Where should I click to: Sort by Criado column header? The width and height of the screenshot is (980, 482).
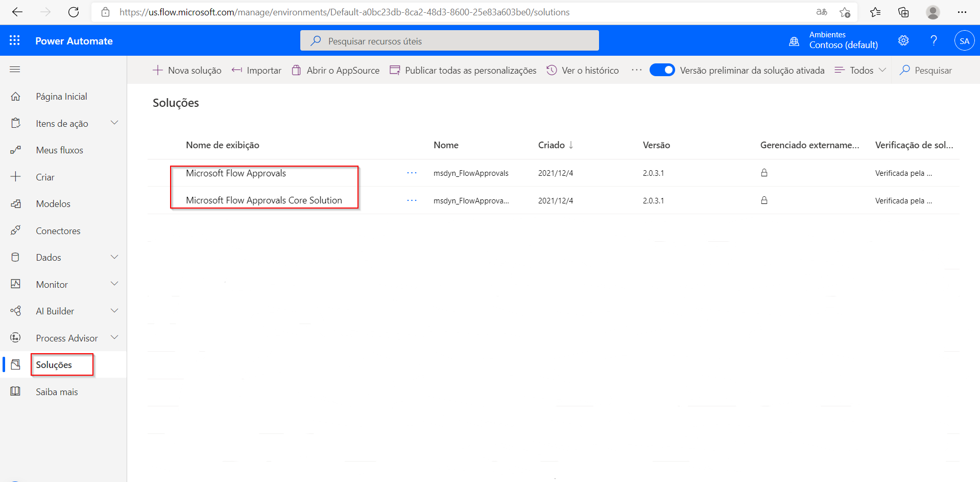(x=556, y=145)
